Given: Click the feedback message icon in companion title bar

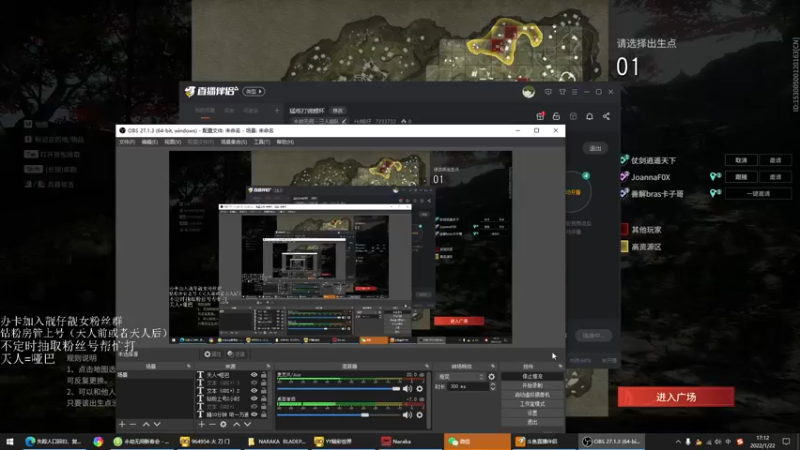Looking at the screenshot, I should (x=548, y=92).
